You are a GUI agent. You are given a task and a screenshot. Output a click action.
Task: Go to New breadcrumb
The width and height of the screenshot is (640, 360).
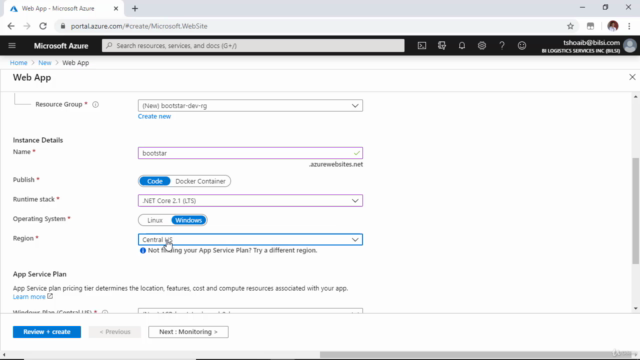[45, 63]
